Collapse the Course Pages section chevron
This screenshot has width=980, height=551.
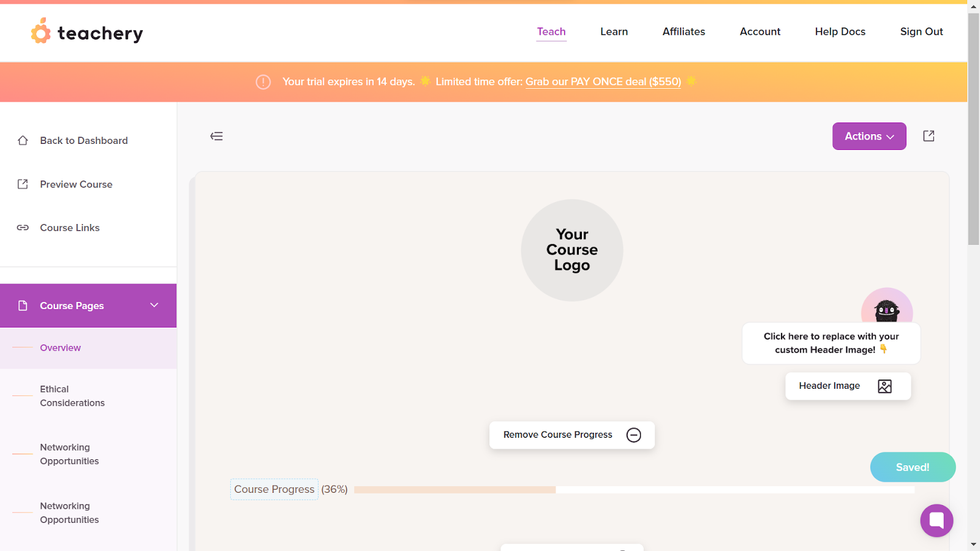(x=154, y=305)
